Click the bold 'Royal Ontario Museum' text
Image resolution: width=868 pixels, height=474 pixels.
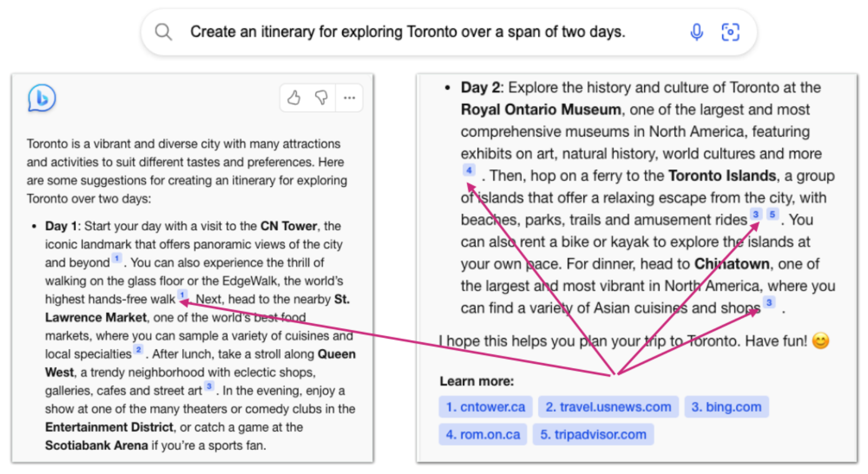(x=540, y=110)
